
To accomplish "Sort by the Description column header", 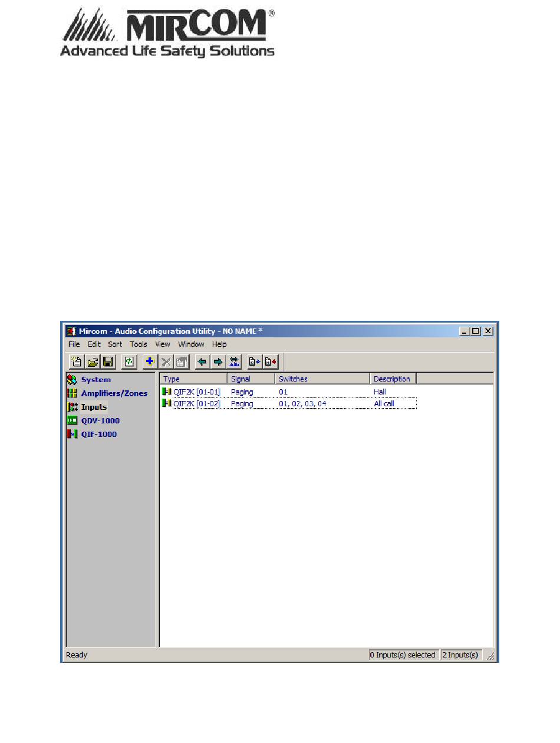I will tap(393, 379).
